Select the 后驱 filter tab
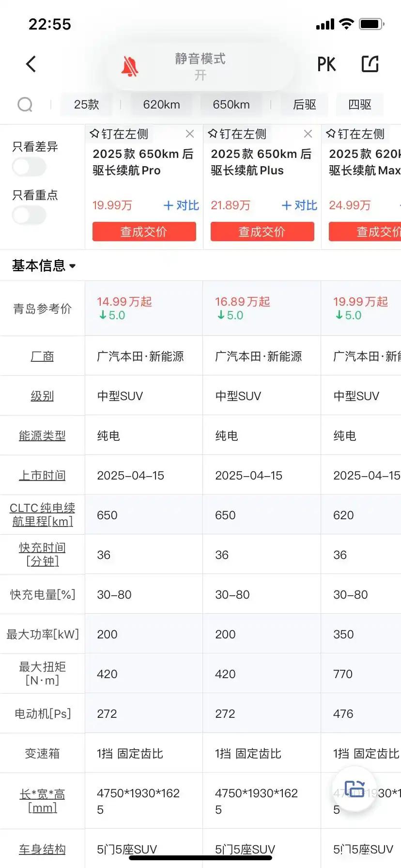The height and width of the screenshot is (868, 401). click(x=305, y=105)
